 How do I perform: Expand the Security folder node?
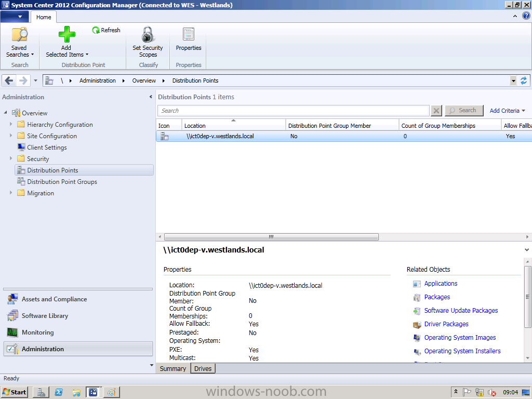point(11,158)
